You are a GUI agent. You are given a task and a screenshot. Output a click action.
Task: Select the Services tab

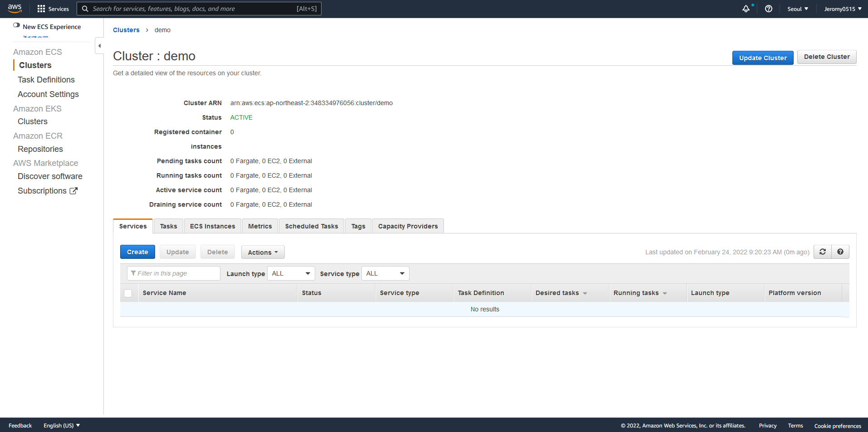(133, 226)
